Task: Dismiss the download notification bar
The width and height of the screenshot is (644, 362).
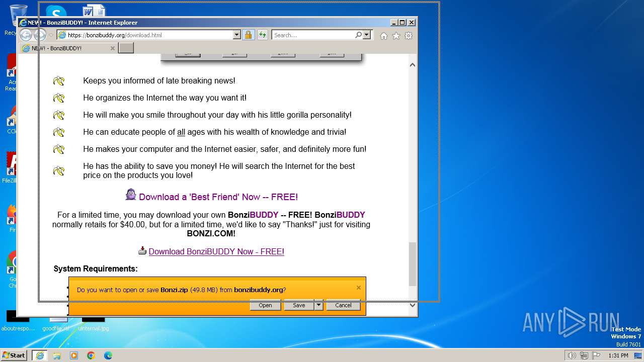Action: point(358,288)
